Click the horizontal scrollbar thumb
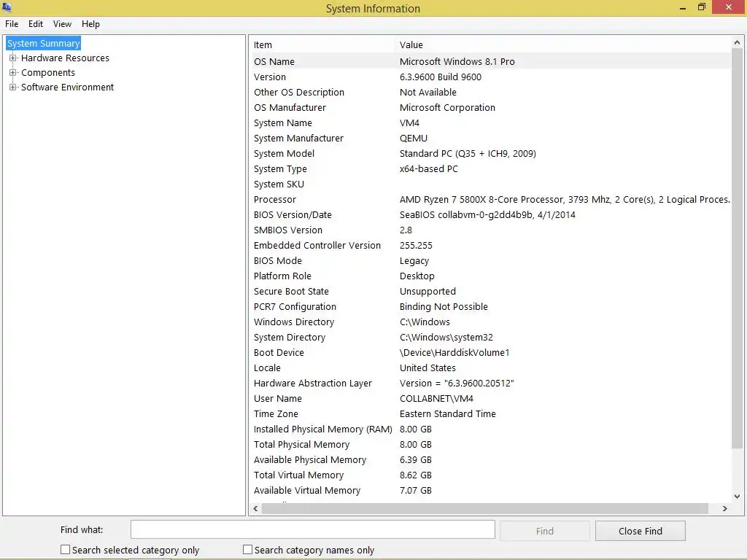747x560 pixels. [x=485, y=508]
